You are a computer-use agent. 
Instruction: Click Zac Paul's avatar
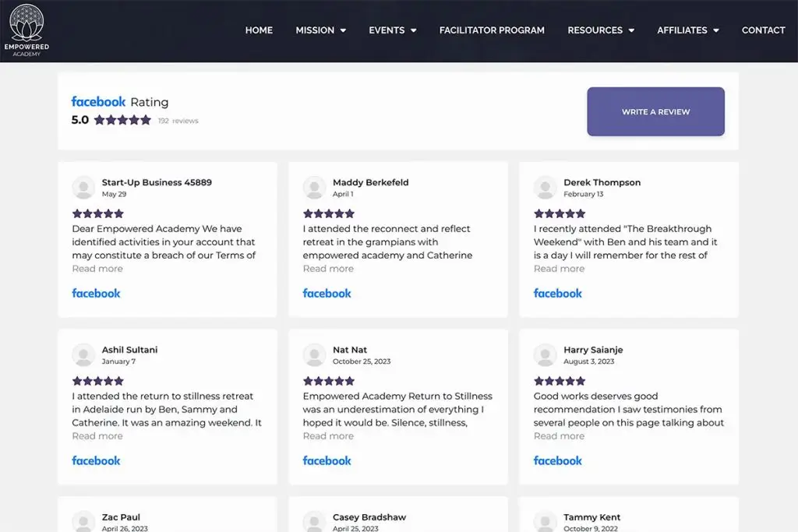[x=83, y=521]
